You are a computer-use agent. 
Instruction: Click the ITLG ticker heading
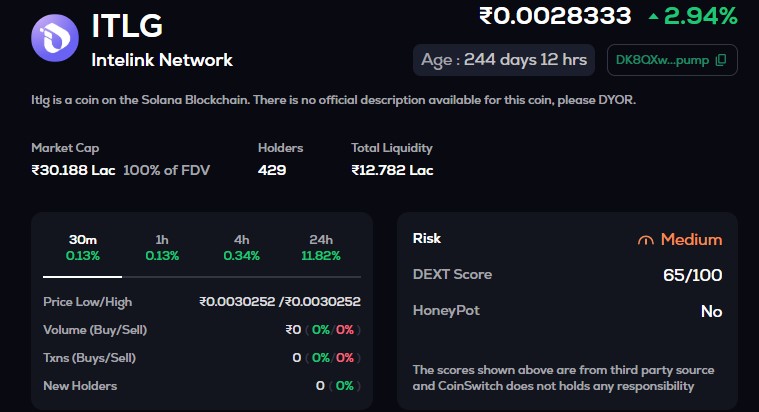tap(127, 24)
